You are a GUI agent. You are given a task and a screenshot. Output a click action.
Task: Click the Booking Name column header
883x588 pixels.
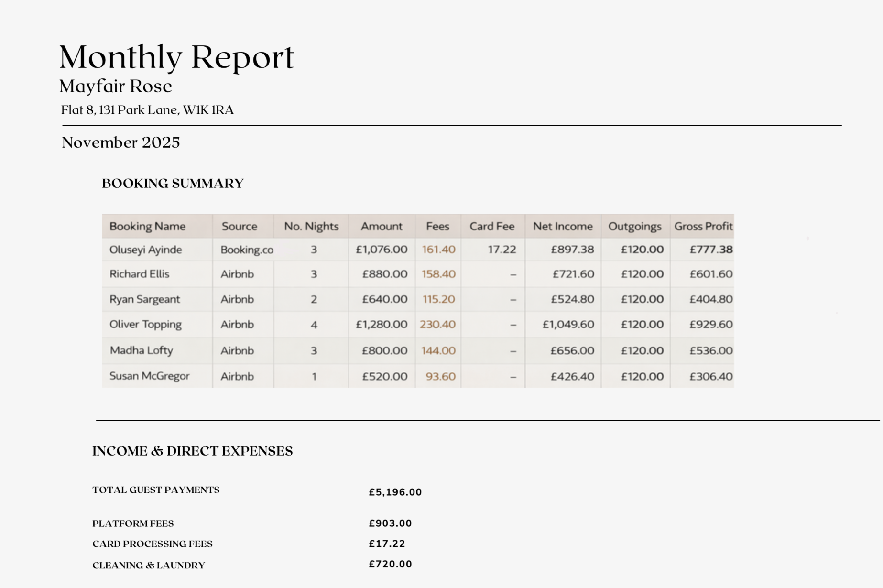[x=147, y=227]
